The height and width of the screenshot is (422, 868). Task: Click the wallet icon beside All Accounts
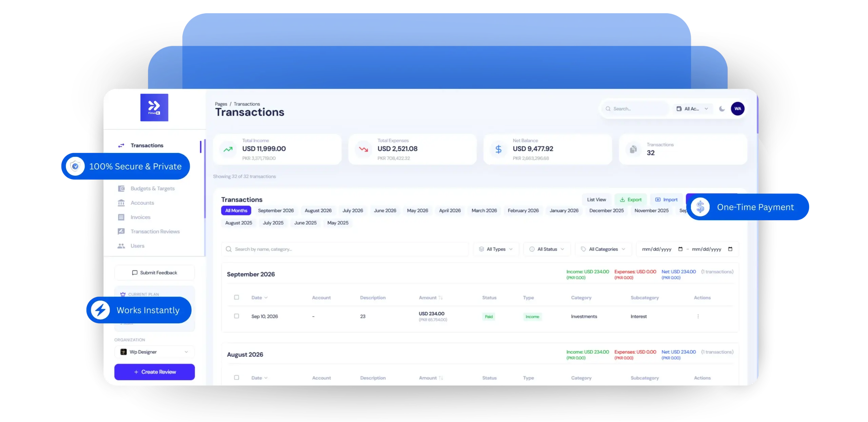click(x=678, y=109)
